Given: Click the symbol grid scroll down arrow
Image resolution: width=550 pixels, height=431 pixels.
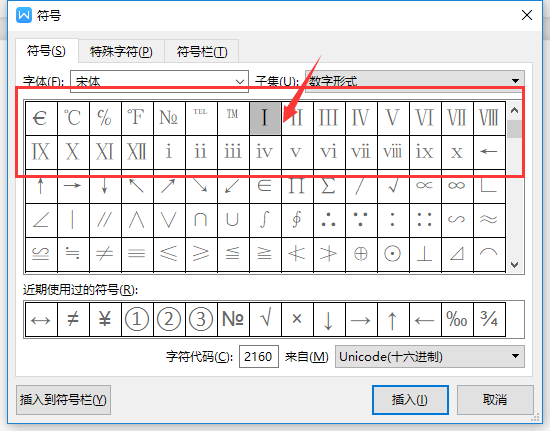Looking at the screenshot, I should 515,264.
